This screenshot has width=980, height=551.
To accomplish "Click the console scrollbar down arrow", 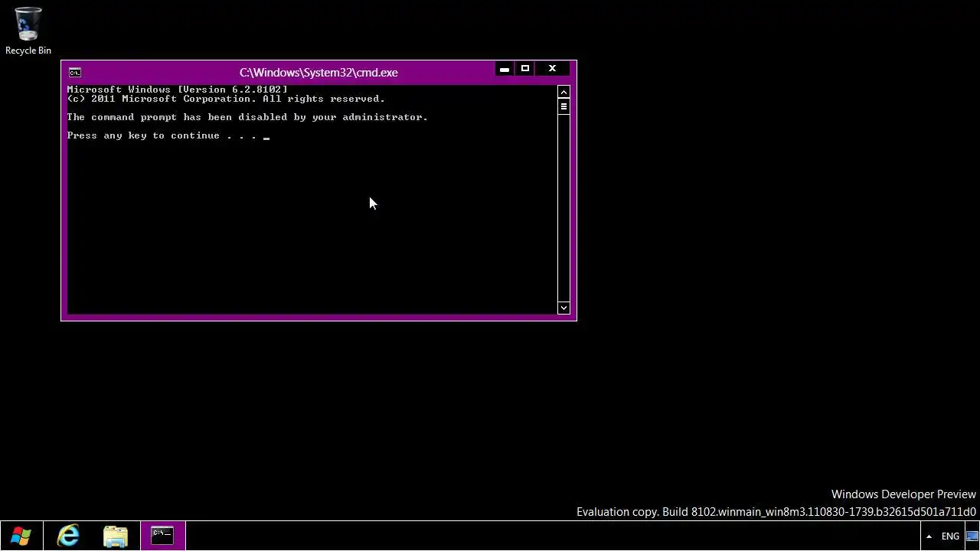I will click(x=563, y=308).
